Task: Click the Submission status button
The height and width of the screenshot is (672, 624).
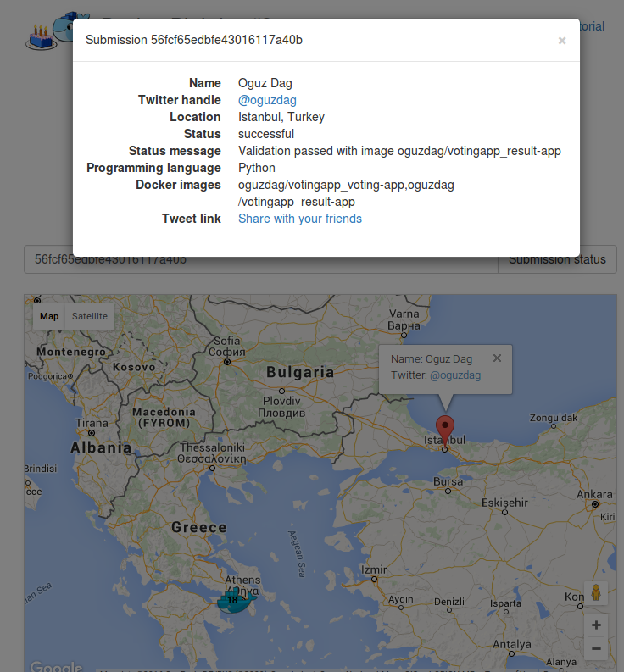Action: (x=557, y=259)
